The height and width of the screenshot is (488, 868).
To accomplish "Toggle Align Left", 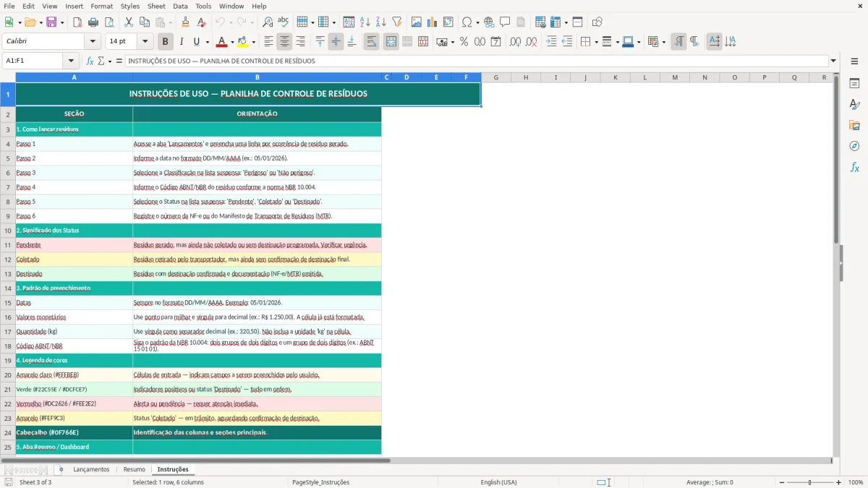I will click(x=268, y=42).
